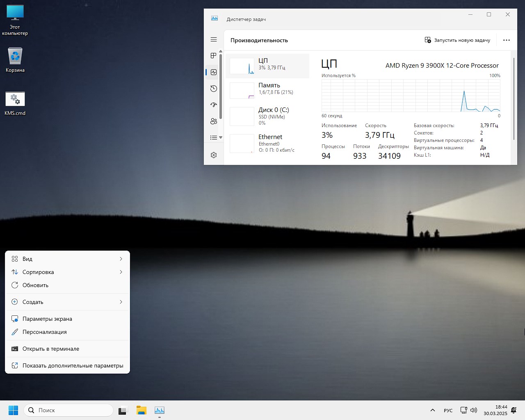The height and width of the screenshot is (420, 525).
Task: Choose Персонализация in context menu
Action: click(67, 332)
